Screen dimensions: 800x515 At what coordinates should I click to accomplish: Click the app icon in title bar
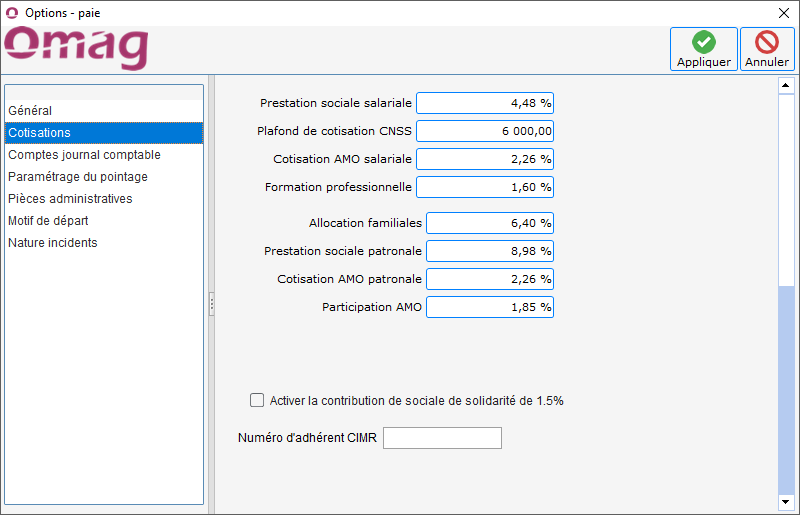12,12
